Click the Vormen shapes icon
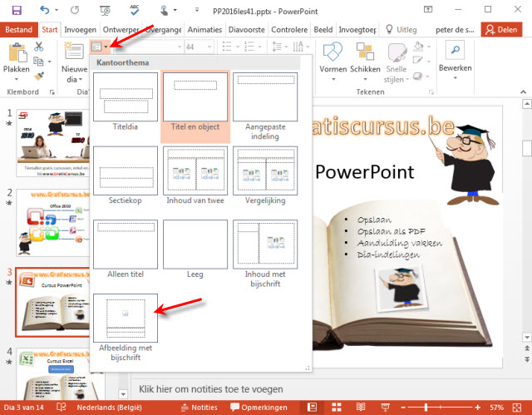This screenshot has width=532, height=415. tap(332, 52)
